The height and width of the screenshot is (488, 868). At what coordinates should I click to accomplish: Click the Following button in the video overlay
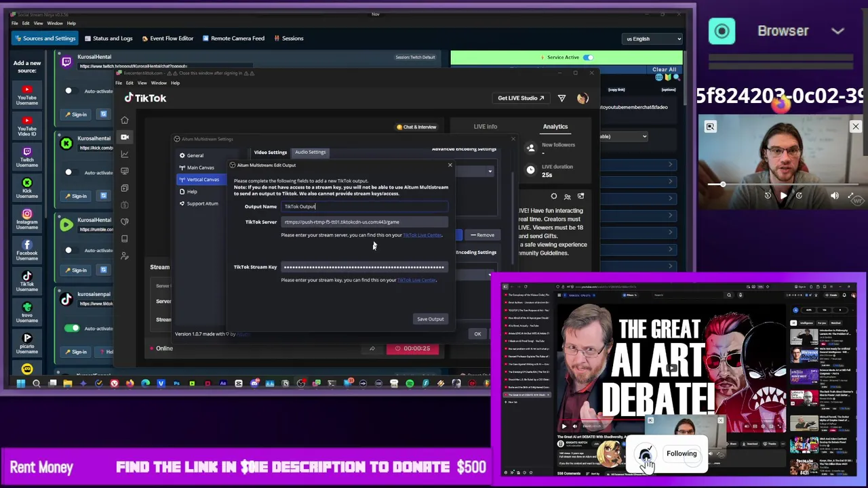pyautogui.click(x=682, y=454)
